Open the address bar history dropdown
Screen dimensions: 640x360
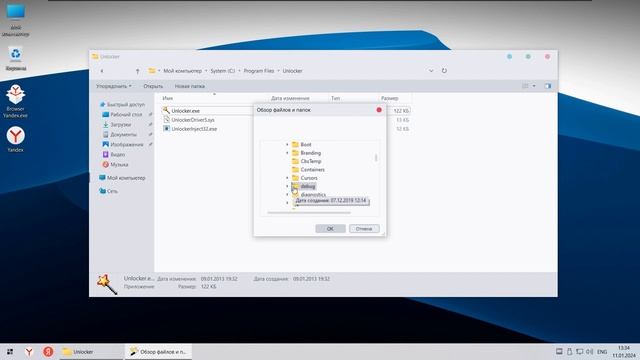[x=431, y=71]
